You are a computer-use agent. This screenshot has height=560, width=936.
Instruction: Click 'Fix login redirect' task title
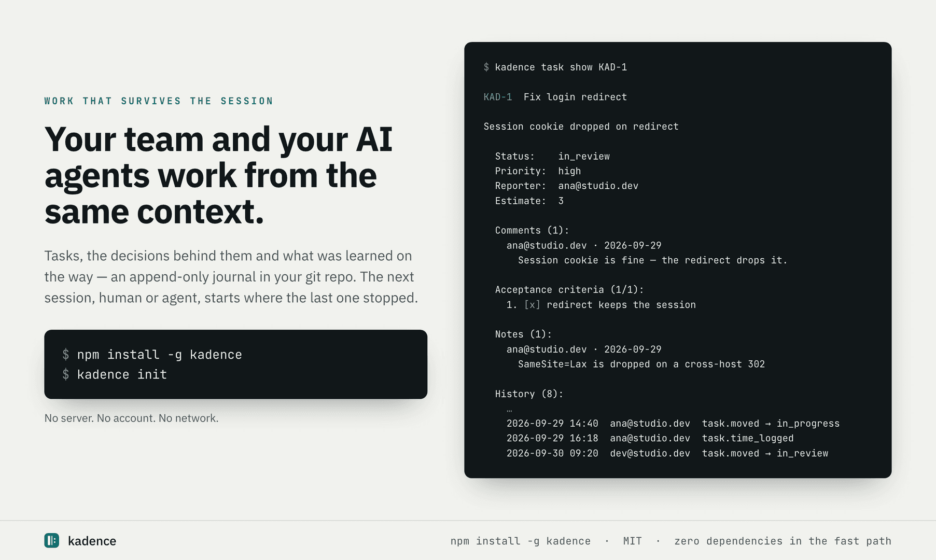[575, 97]
